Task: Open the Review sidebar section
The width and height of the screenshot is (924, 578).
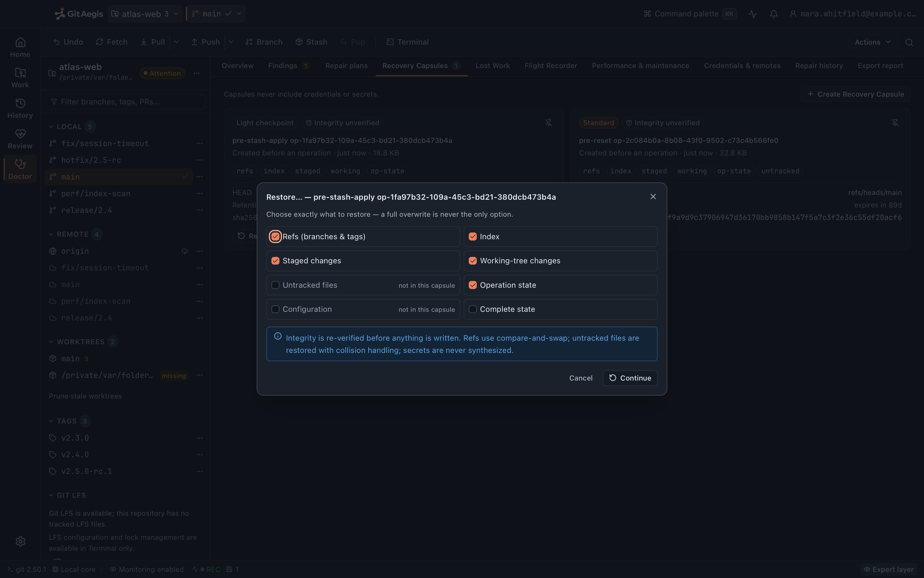Action: click(20, 139)
